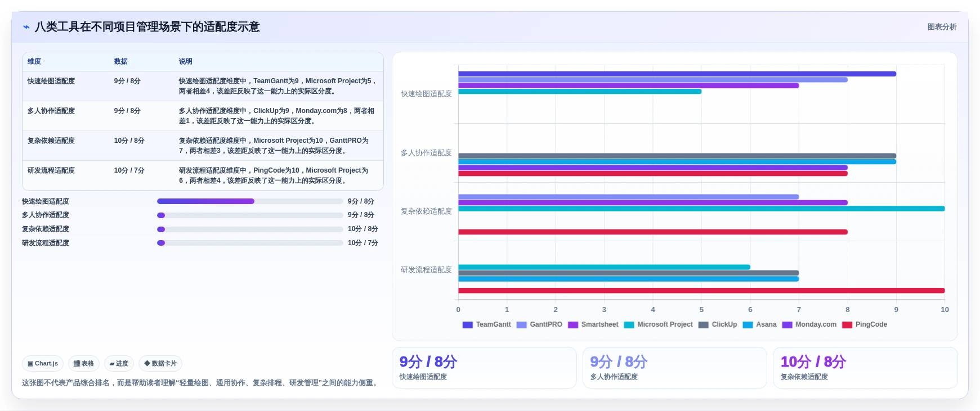Image resolution: width=980 pixels, height=411 pixels.
Task: Click the x-axis tick label 5
Action: (x=701, y=310)
